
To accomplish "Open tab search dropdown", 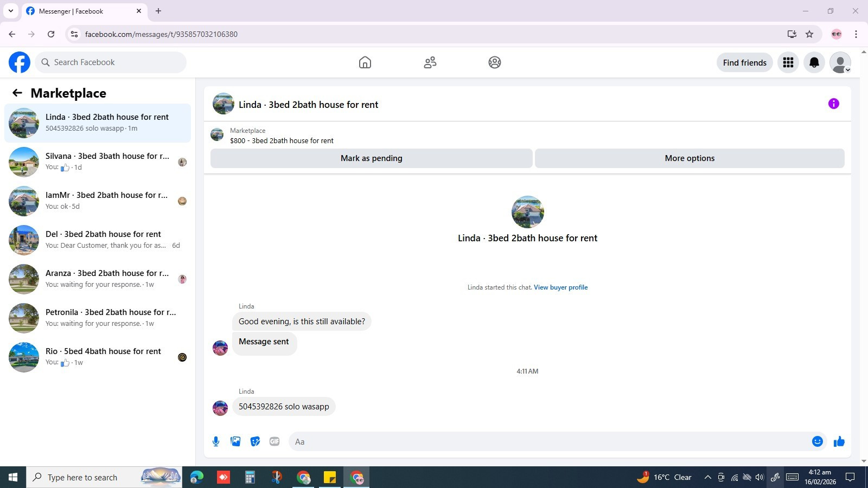I will [10, 11].
